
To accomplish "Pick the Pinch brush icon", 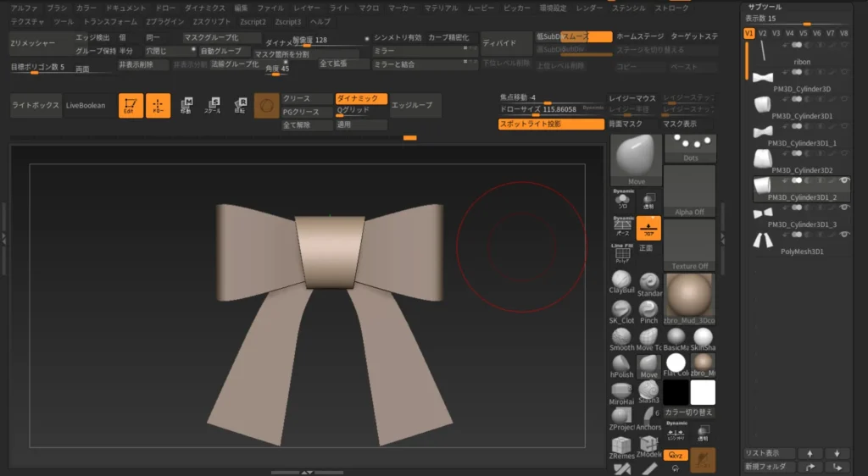I will 649,311.
